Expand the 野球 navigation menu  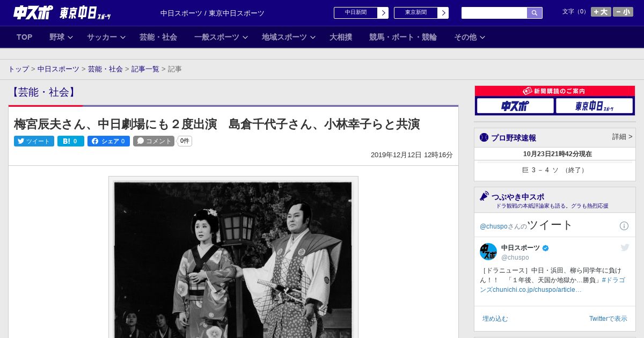click(61, 37)
